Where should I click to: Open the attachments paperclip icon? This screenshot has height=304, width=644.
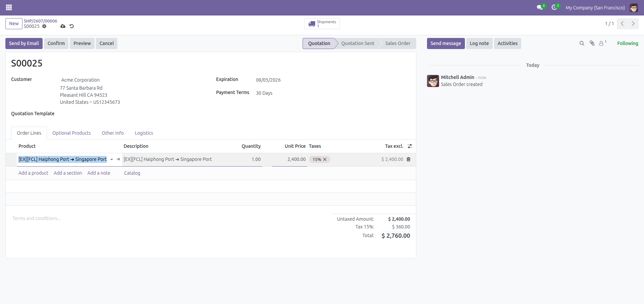(x=592, y=43)
